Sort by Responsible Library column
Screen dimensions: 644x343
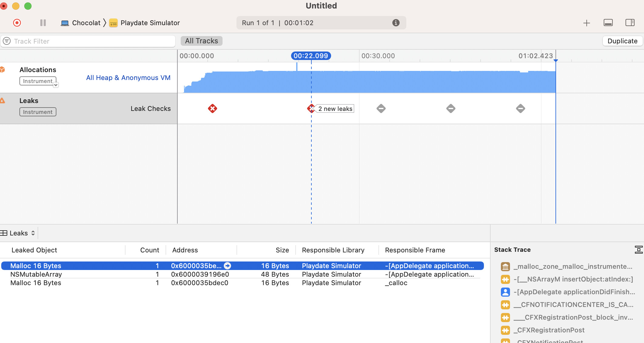(333, 250)
